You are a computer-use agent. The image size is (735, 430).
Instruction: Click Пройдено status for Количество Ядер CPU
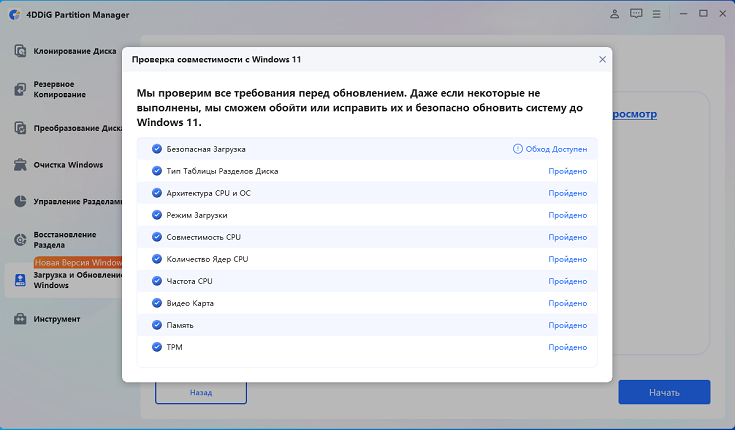[x=568, y=259]
